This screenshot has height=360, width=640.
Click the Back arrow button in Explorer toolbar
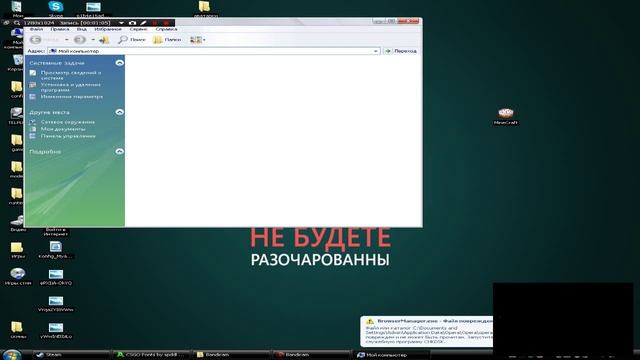tap(36, 40)
